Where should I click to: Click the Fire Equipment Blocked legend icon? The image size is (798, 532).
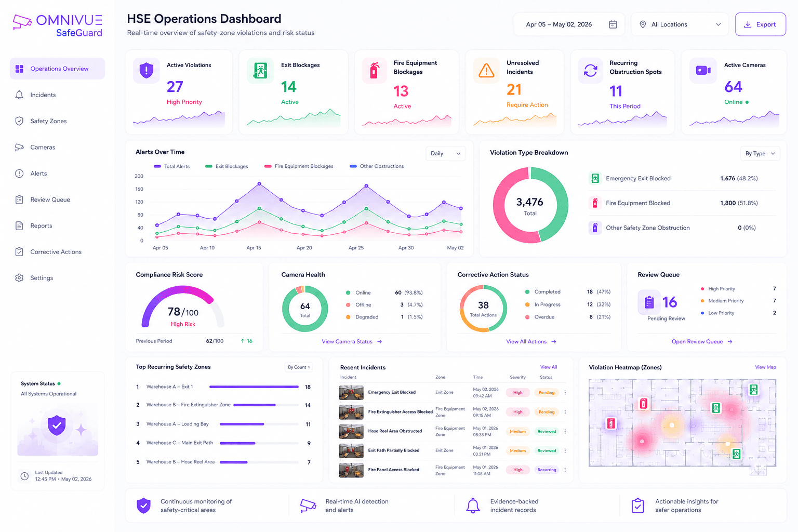(x=595, y=203)
